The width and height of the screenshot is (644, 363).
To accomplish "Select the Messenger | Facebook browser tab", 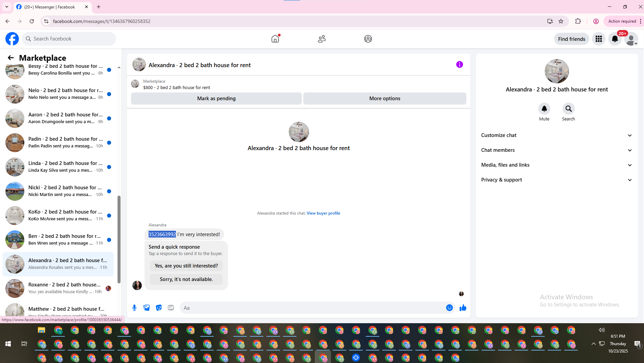I will click(52, 7).
